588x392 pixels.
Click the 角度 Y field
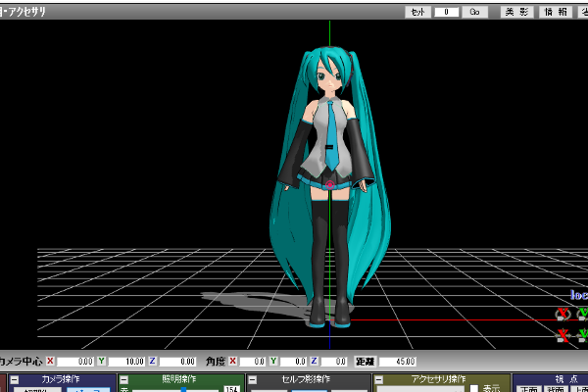click(293, 362)
